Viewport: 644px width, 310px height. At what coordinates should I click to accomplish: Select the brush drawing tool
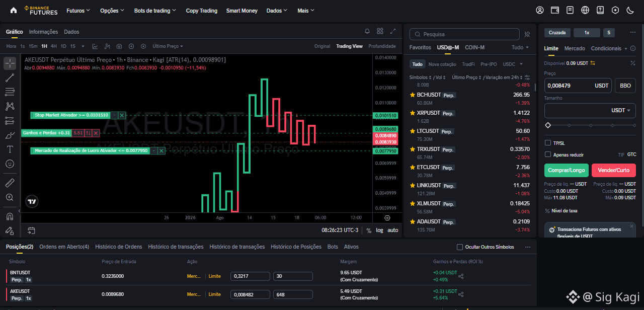pos(10,135)
